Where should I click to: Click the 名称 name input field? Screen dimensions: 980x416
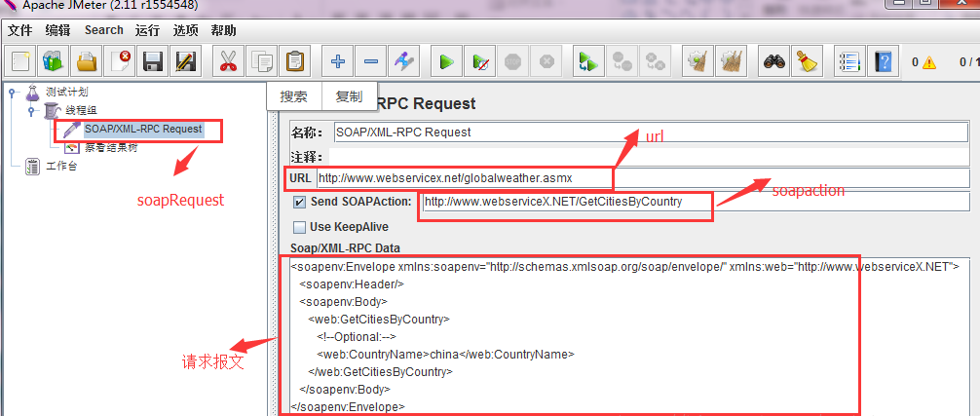point(652,132)
